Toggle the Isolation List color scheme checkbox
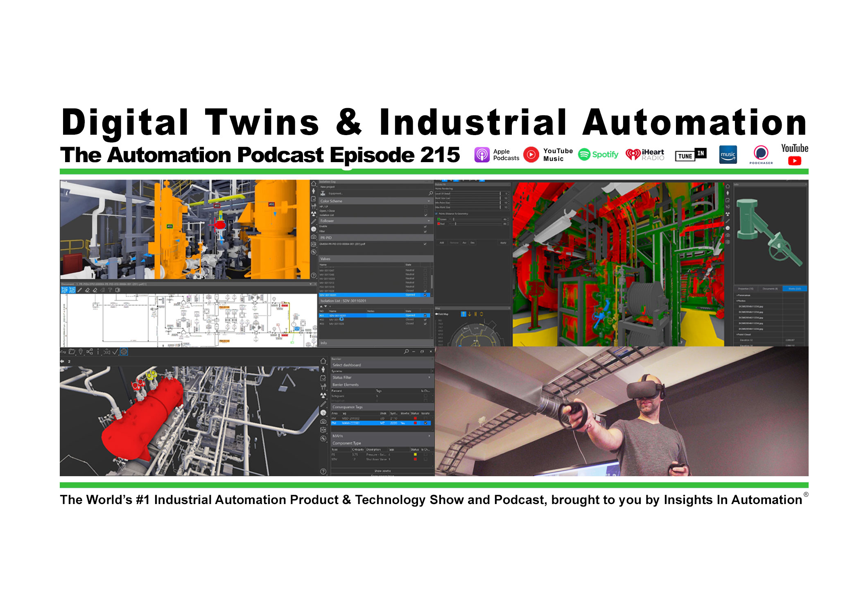Viewport: 868px width, 606px height. point(425,215)
